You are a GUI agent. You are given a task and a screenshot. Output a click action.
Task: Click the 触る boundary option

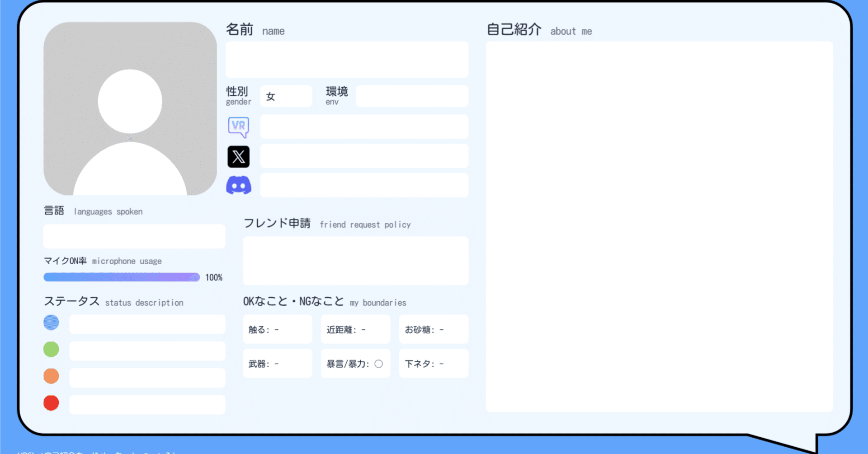277,329
